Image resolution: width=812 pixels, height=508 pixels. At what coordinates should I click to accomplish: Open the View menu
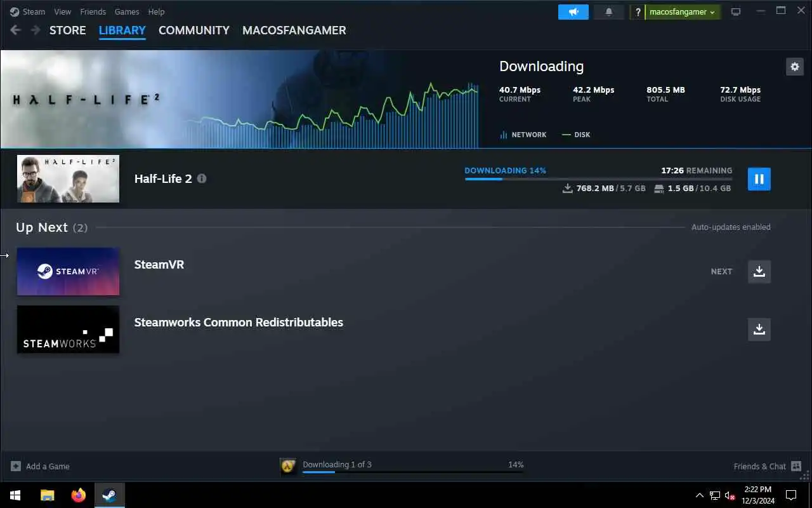(x=63, y=11)
